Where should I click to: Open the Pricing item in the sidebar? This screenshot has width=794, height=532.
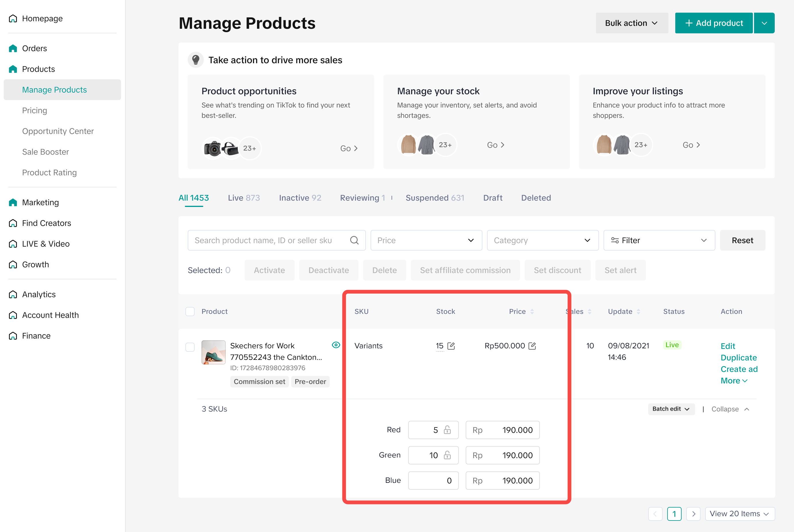point(34,110)
